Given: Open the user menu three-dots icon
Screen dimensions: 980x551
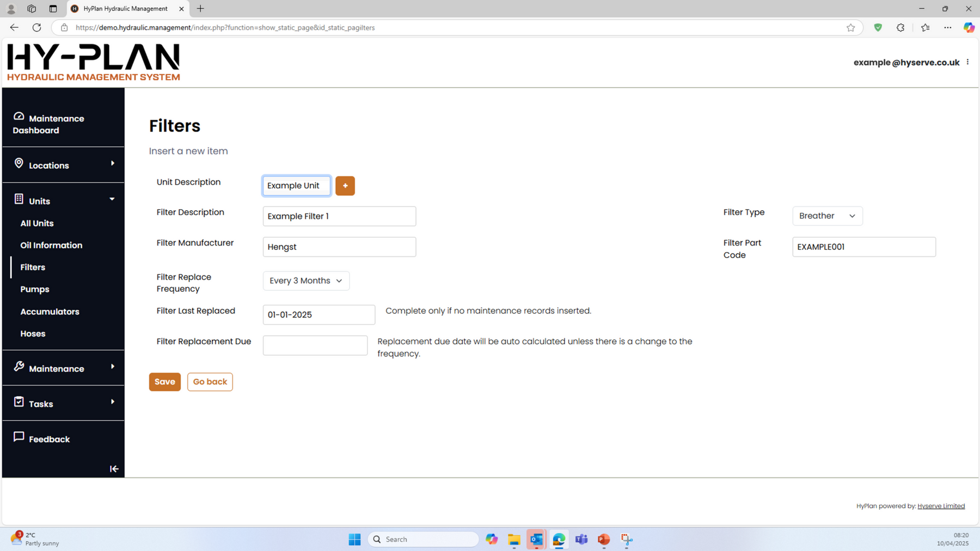Looking at the screenshot, I should (x=967, y=62).
